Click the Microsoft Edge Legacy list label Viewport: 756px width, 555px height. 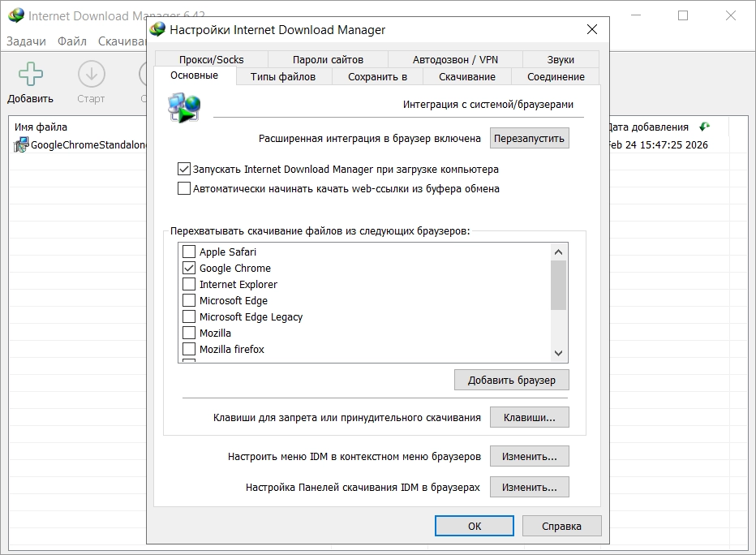(251, 316)
